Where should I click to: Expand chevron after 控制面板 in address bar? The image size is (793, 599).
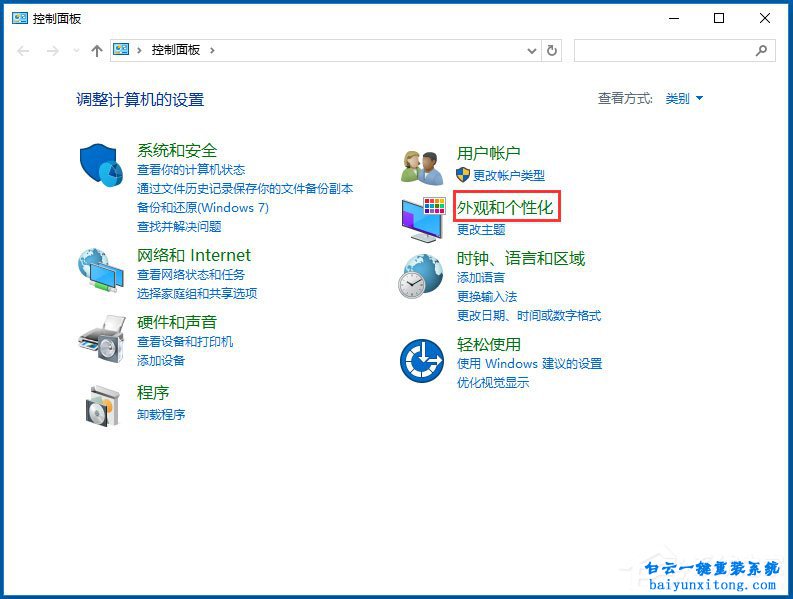coord(212,50)
